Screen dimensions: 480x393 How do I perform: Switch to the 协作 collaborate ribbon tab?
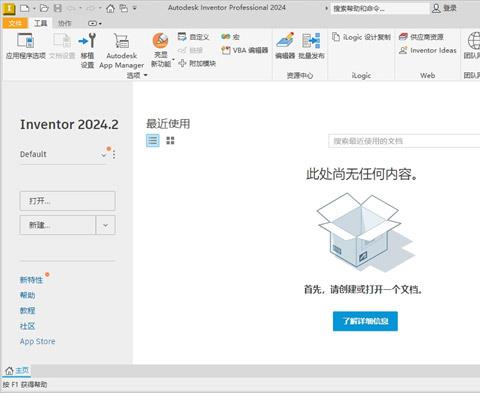tap(65, 23)
